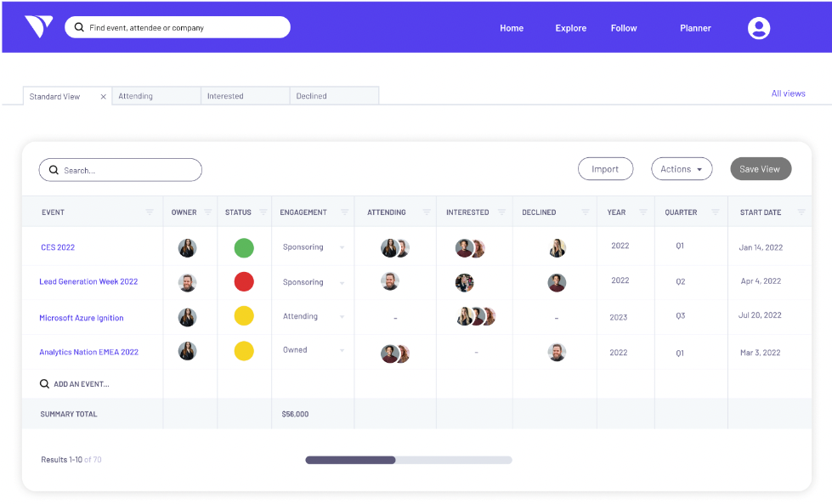Focus the table Search field
The height and width of the screenshot is (504, 832).
tap(121, 170)
